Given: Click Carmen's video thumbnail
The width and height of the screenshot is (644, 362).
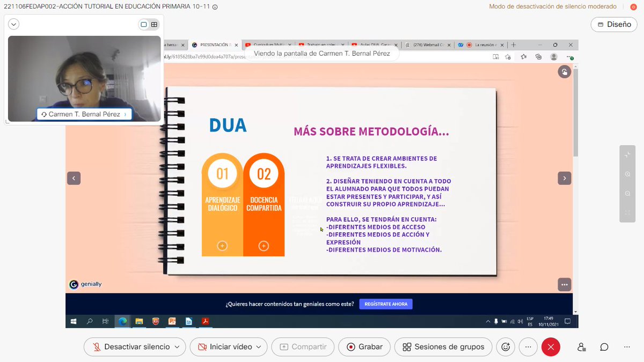Looking at the screenshot, I should [84, 78].
